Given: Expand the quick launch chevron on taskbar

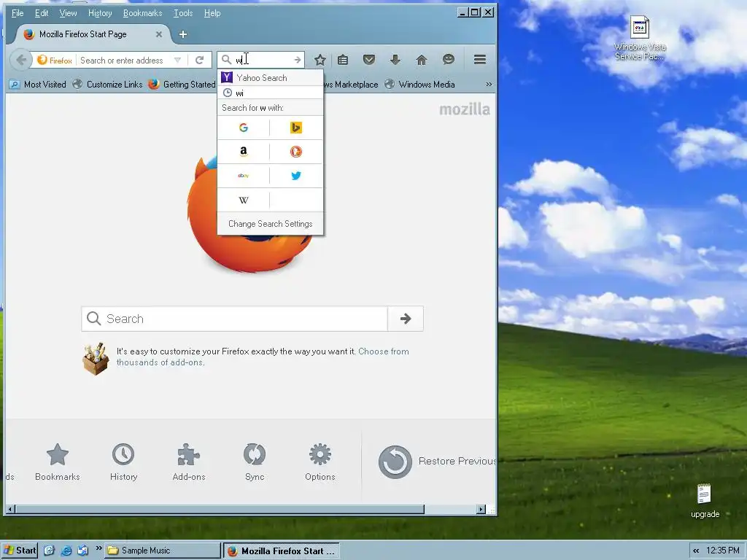Looking at the screenshot, I should (98, 548).
